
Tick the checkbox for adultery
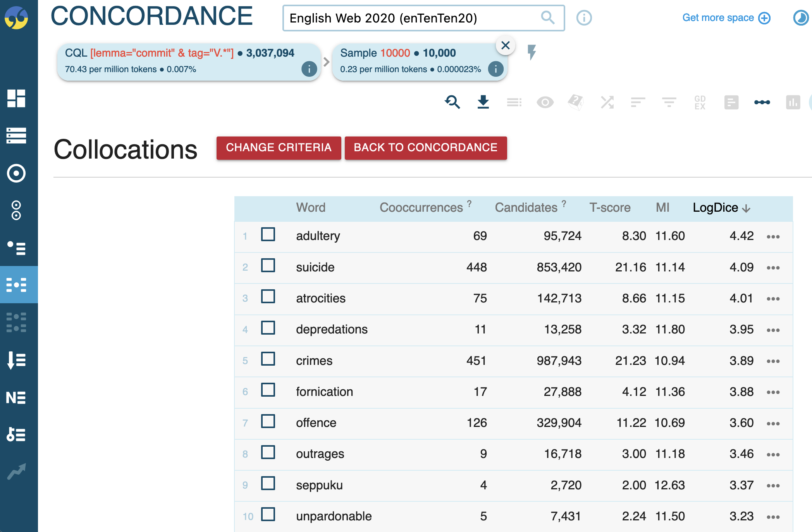click(268, 235)
